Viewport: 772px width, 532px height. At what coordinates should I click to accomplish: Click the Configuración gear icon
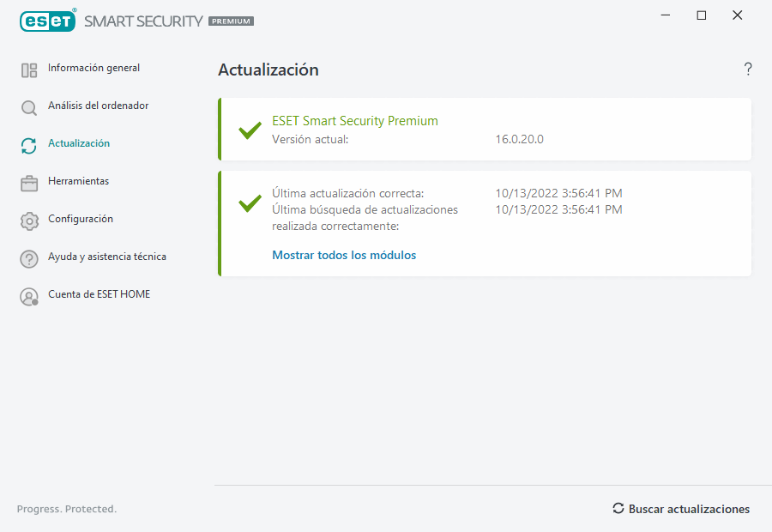pyautogui.click(x=29, y=221)
